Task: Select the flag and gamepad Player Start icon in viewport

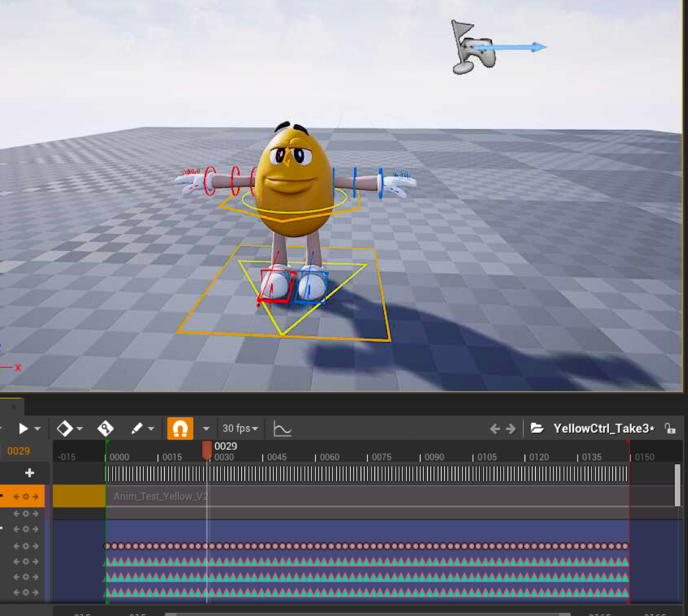Action: [473, 47]
